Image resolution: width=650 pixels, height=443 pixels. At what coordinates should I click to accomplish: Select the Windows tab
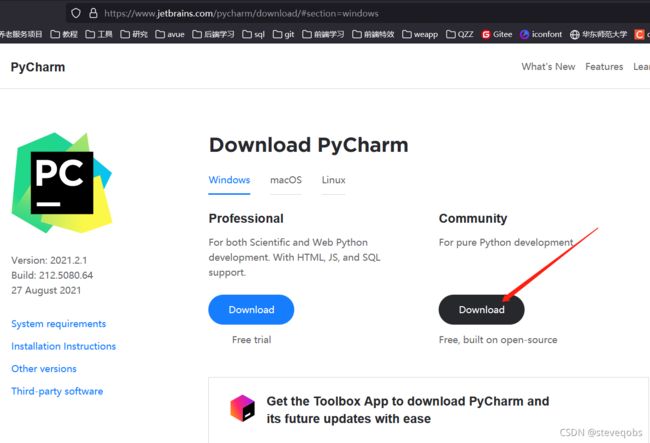click(229, 180)
